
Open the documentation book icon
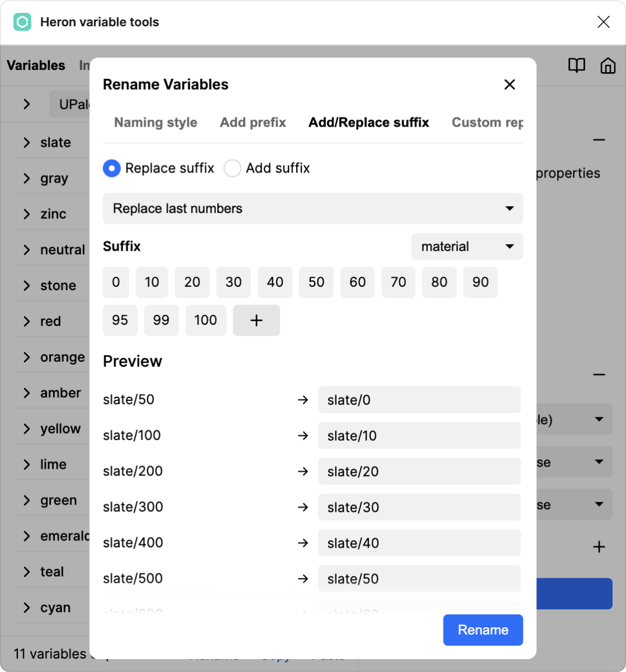576,66
